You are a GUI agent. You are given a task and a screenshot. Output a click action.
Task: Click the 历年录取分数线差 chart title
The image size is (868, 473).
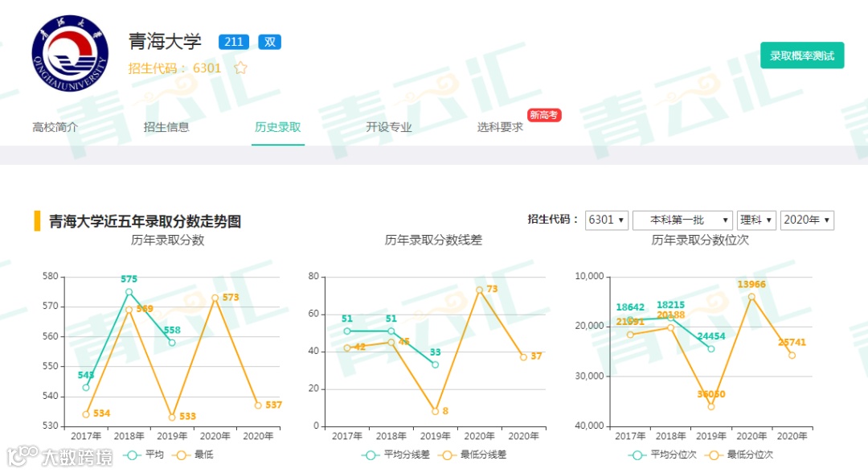433,240
